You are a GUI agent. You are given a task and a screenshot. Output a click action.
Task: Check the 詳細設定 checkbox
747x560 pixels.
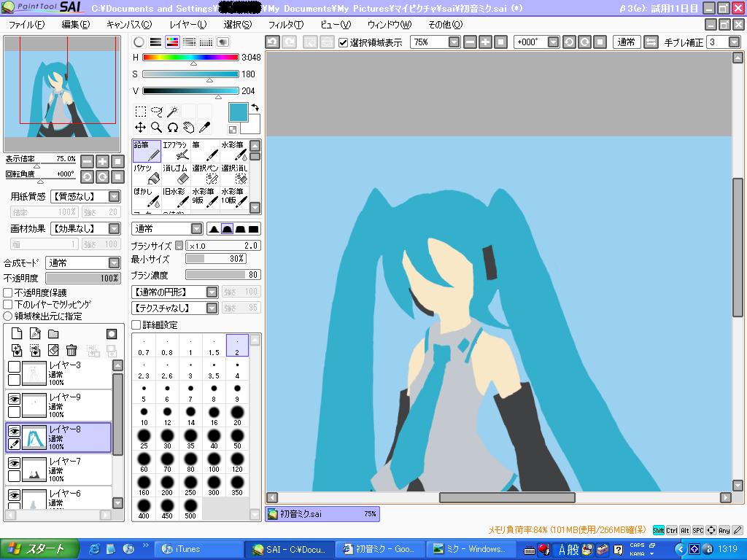[136, 325]
